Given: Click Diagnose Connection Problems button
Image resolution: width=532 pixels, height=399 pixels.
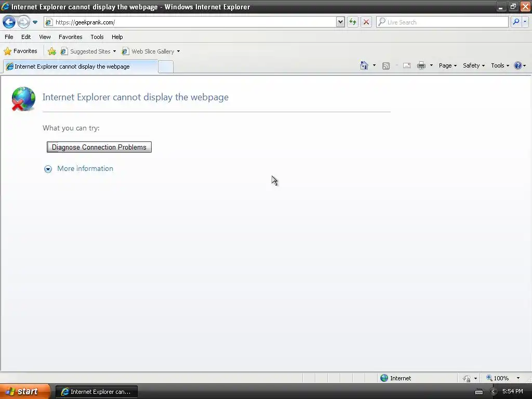Looking at the screenshot, I should point(99,147).
